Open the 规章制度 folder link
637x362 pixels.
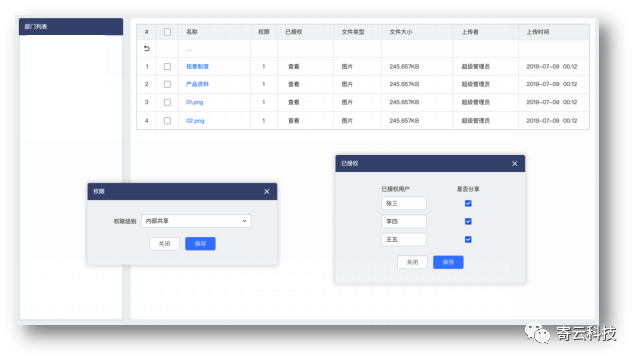197,66
